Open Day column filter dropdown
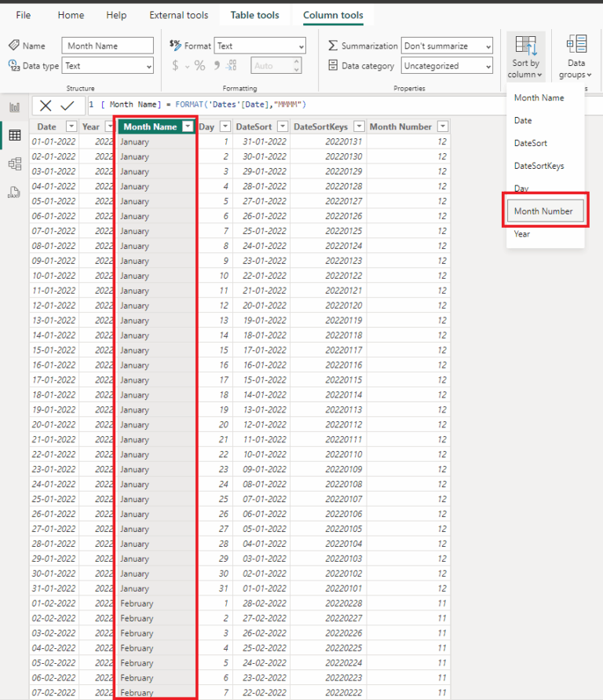603x700 pixels. pyautogui.click(x=225, y=126)
